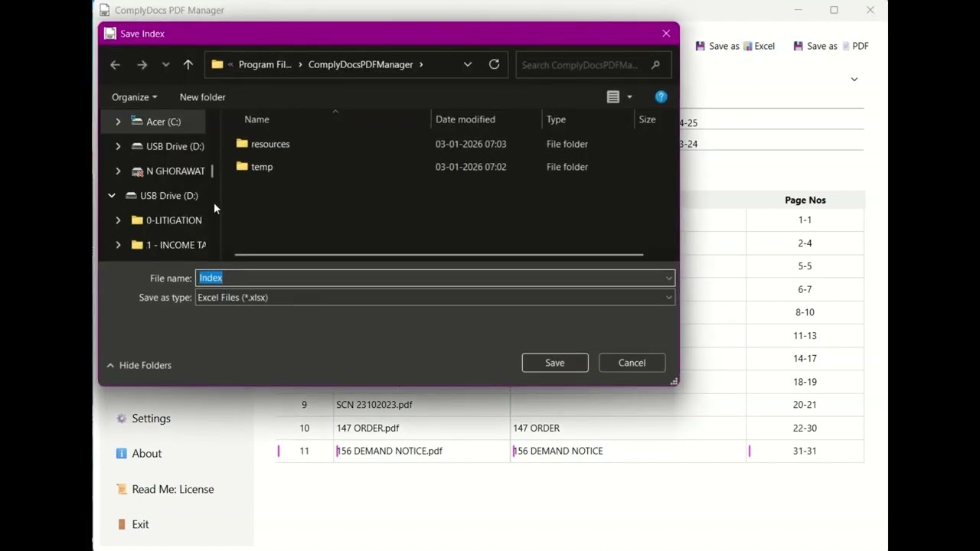
Task: Create a New folder
Action: pos(202,97)
